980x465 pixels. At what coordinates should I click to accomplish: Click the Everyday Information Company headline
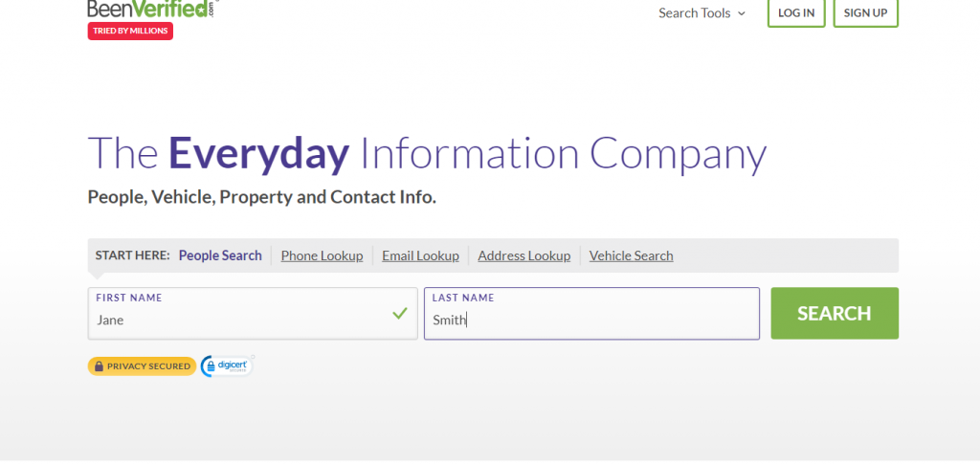point(427,154)
